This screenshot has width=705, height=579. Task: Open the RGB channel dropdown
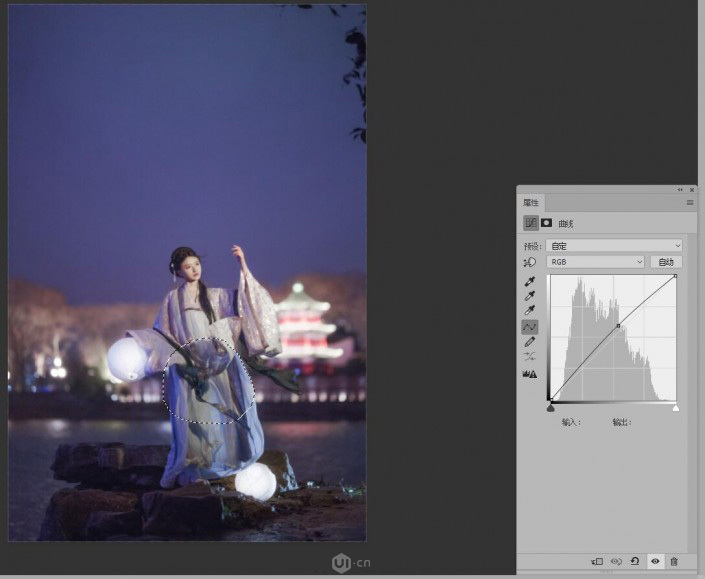tap(597, 262)
